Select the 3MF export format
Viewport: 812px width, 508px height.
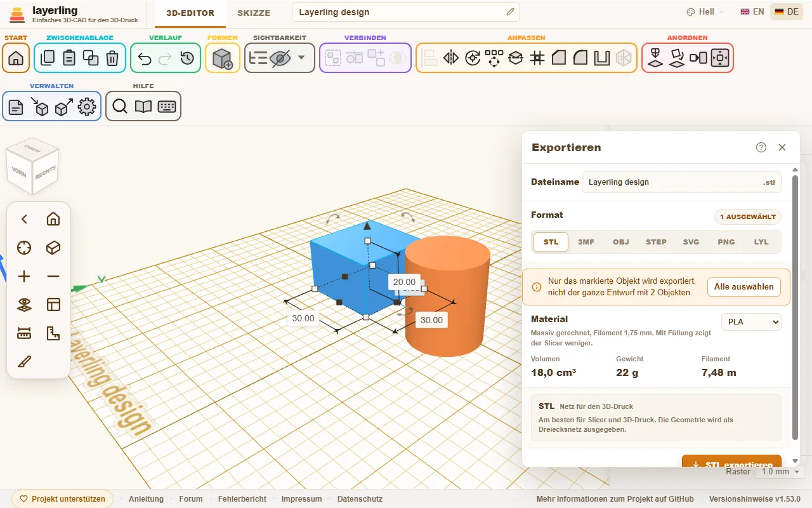click(x=586, y=242)
